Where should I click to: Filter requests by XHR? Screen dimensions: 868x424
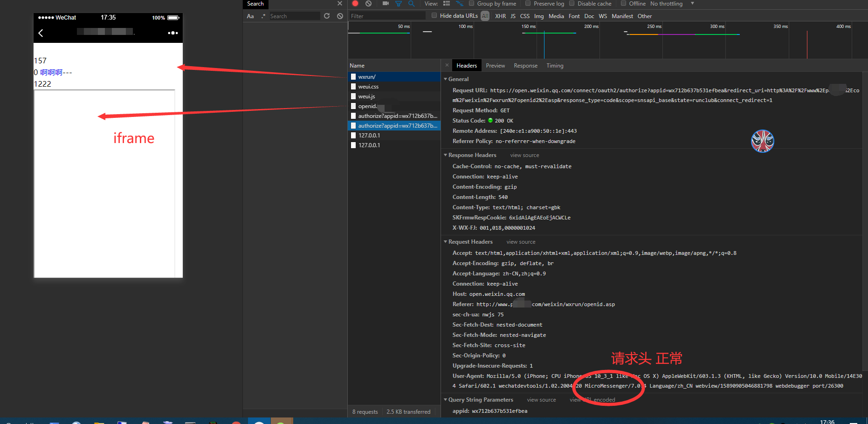tap(501, 16)
